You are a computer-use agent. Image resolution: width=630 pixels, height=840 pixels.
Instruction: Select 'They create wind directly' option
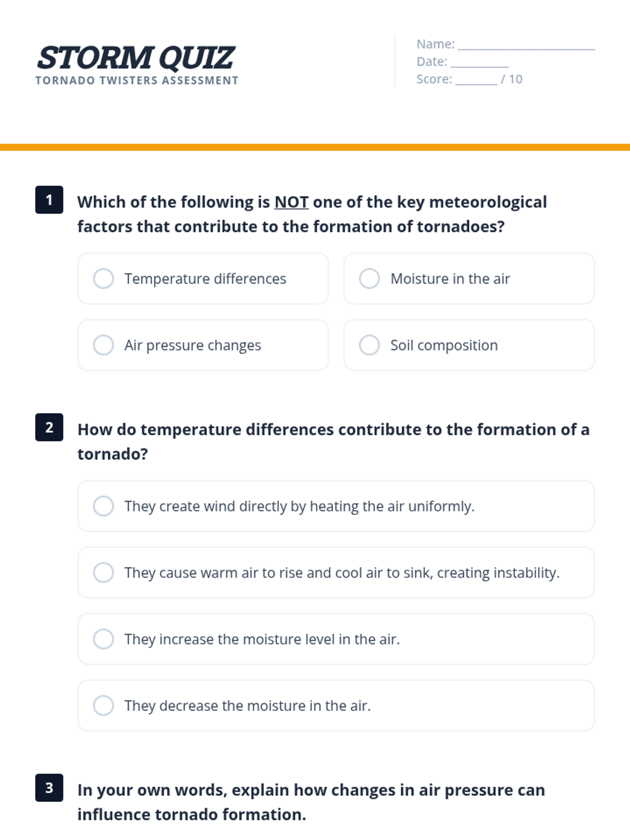pos(103,506)
